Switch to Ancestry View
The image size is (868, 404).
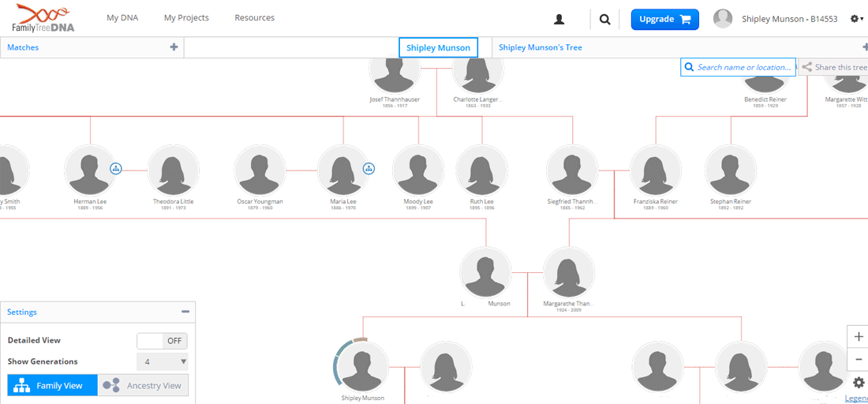point(144,386)
